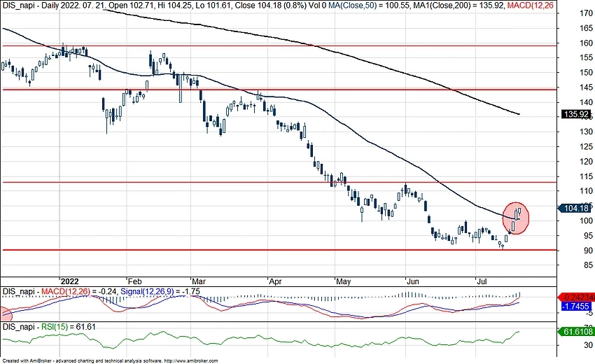
Task: Click the Jun date axis label
Action: coord(413,281)
